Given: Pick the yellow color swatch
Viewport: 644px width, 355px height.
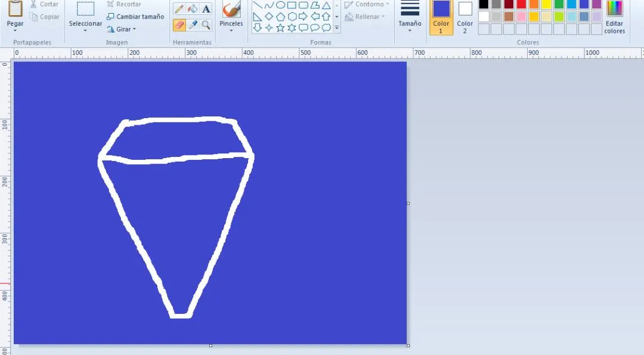Looking at the screenshot, I should (x=546, y=5).
